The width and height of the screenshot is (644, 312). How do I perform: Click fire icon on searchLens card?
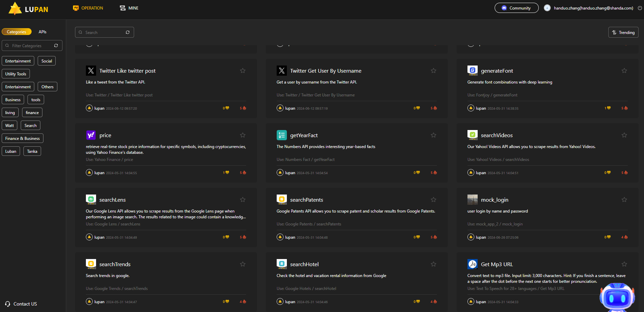pyautogui.click(x=244, y=237)
